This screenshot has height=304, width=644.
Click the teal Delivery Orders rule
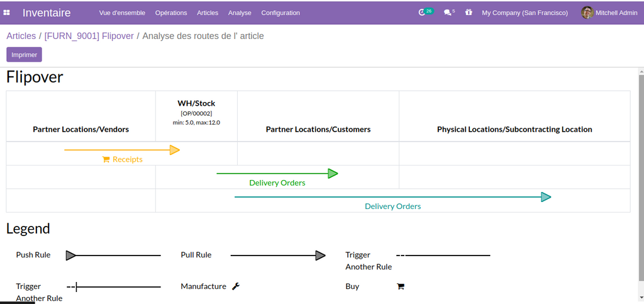[x=392, y=206]
